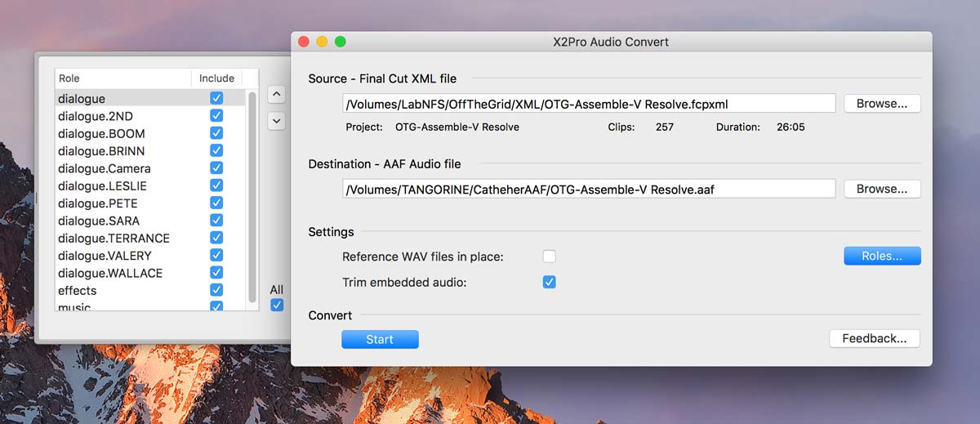Select the dialogue.2ND role row

149,116
